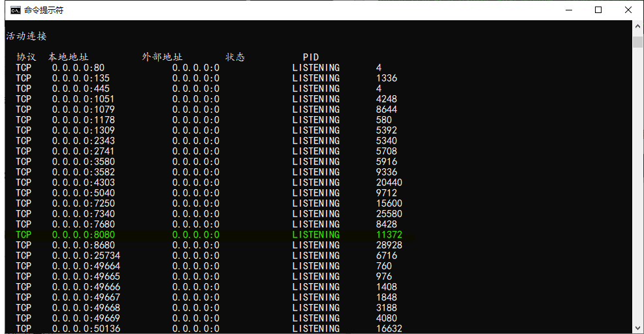
Task: Click local address 0.0.0.0:49665
Action: click(x=86, y=277)
